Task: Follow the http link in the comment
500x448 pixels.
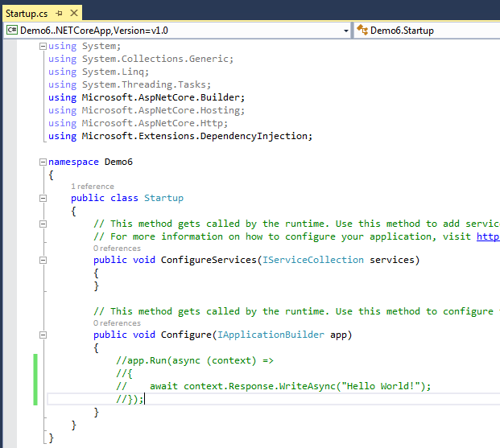Action: click(487, 236)
